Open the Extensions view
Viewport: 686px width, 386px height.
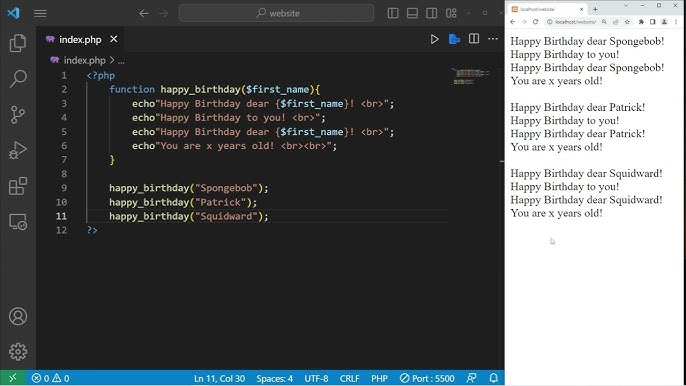pos(18,186)
